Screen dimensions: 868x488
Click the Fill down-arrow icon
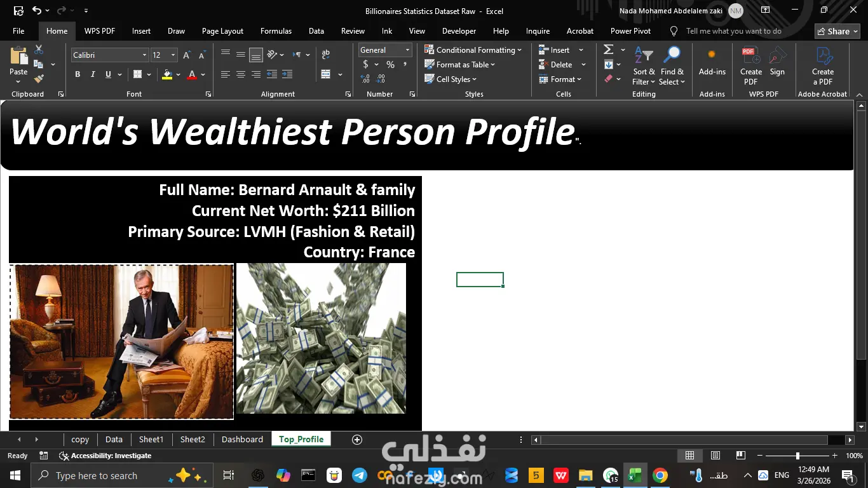608,65
